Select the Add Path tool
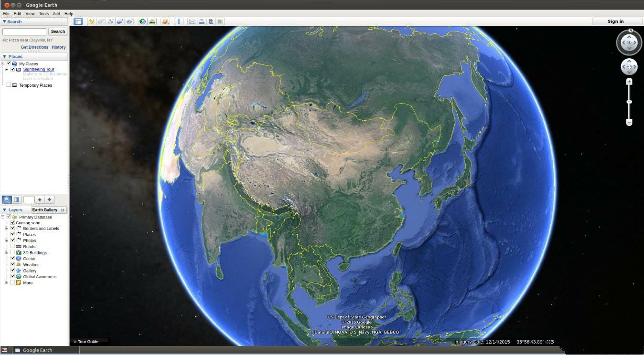Image resolution: width=644 pixels, height=355 pixels. (x=111, y=21)
